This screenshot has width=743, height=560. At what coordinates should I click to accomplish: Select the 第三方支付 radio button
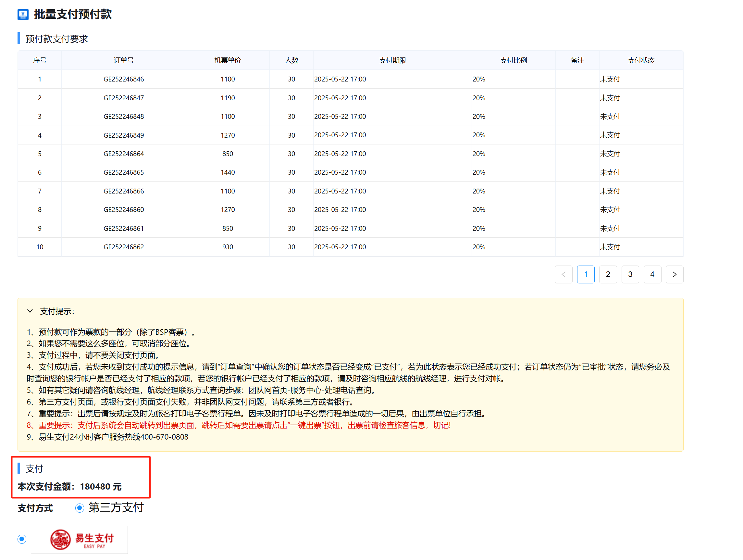click(80, 508)
